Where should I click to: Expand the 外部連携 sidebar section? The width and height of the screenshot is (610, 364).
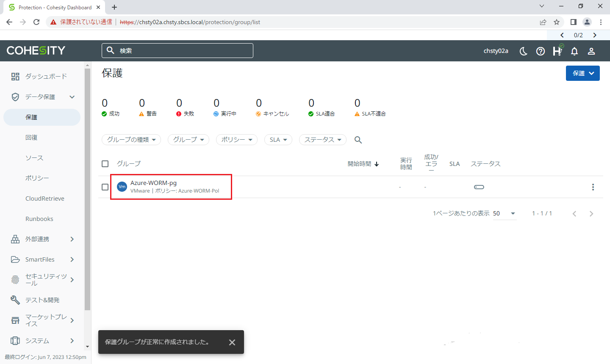(x=72, y=239)
